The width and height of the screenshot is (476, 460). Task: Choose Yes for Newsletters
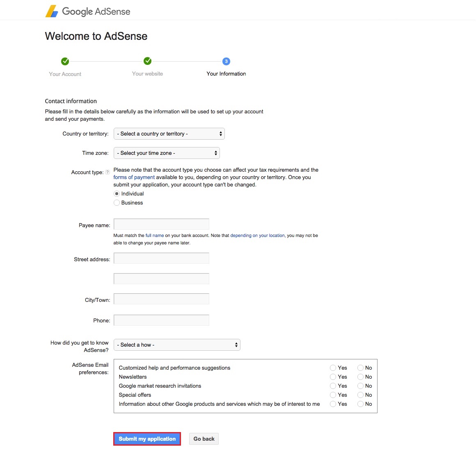pyautogui.click(x=333, y=377)
